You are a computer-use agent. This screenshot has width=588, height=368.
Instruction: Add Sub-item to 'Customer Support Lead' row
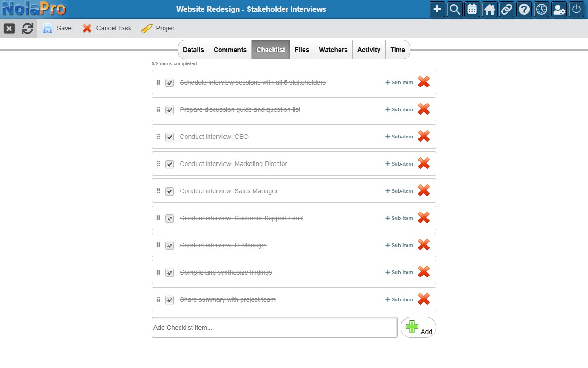tap(399, 218)
